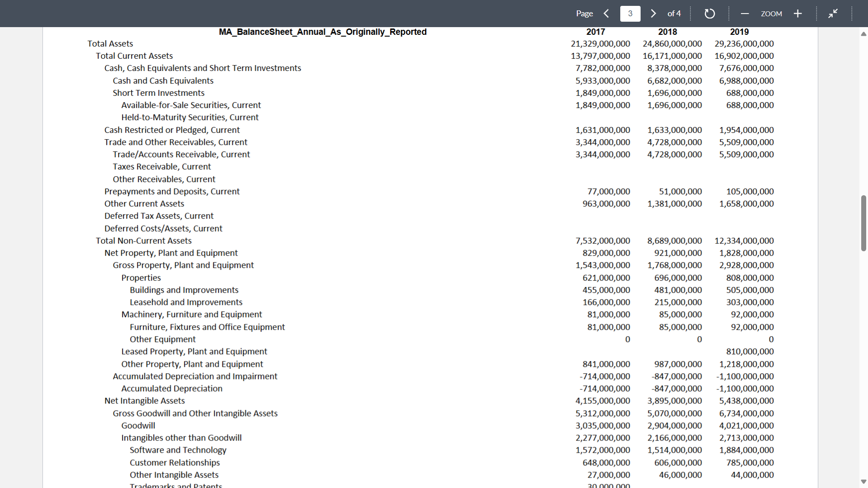
Task: Click the scroll up arrow of scrollbar
Action: tap(863, 34)
